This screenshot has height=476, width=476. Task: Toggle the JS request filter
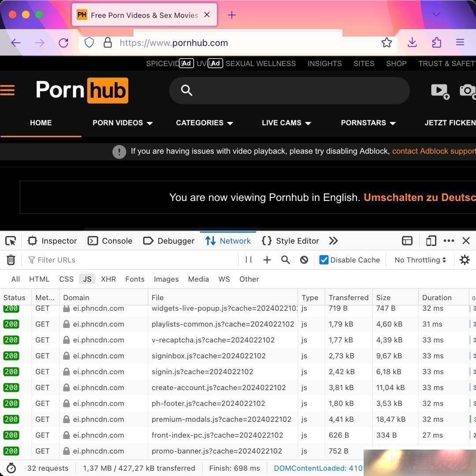(87, 279)
